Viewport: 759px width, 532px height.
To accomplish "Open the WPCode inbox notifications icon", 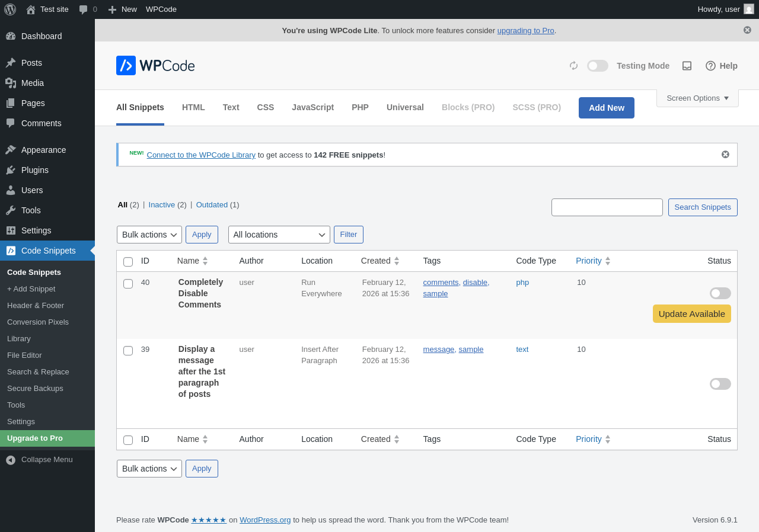I will click(687, 66).
